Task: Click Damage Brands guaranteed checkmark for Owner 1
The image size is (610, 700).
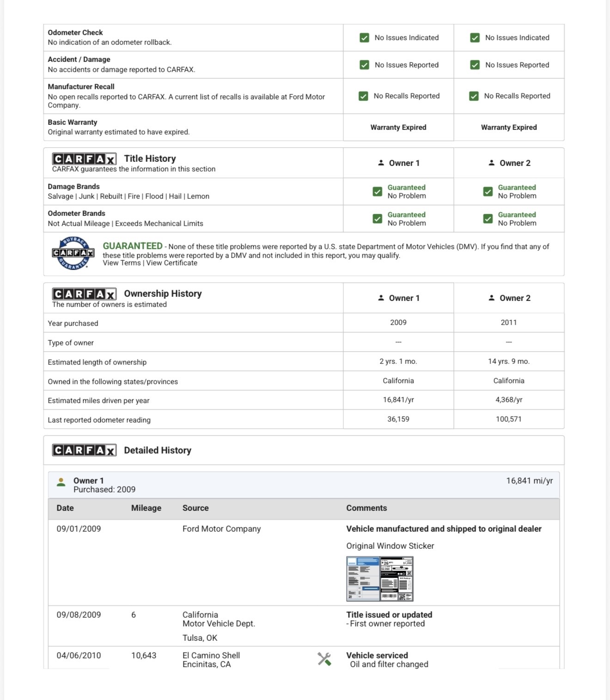Action: tap(378, 191)
